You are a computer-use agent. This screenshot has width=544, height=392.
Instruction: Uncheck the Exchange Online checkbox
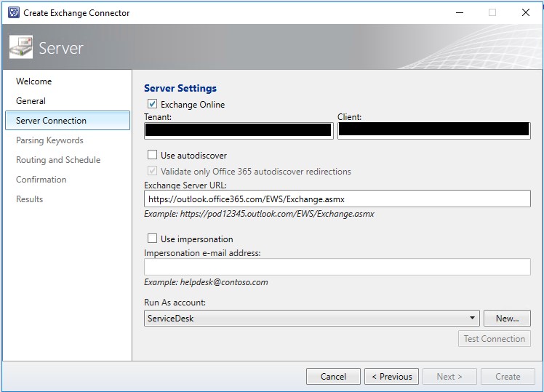tap(152, 104)
